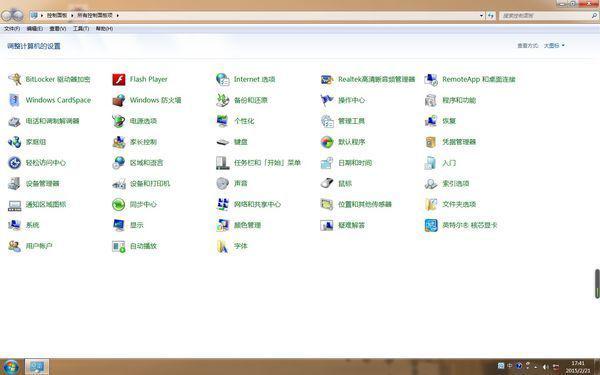Open 操作中心 flag icon
600x375 pixels.
[x=327, y=100]
